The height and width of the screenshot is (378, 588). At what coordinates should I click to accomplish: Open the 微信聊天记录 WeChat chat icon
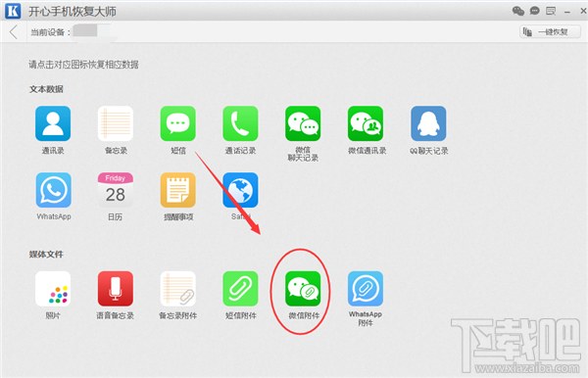pyautogui.click(x=303, y=123)
